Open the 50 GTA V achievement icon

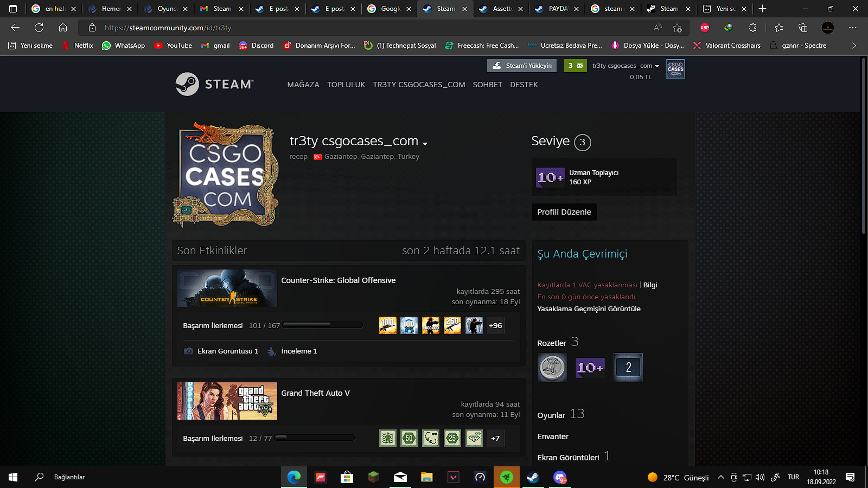(x=409, y=438)
